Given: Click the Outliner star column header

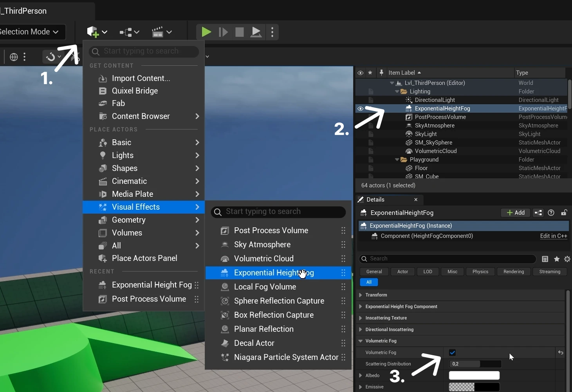Looking at the screenshot, I should [x=370, y=73].
